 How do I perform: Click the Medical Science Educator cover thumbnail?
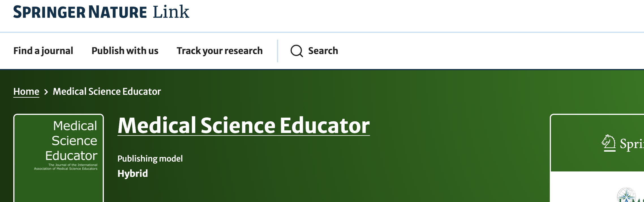point(59,158)
